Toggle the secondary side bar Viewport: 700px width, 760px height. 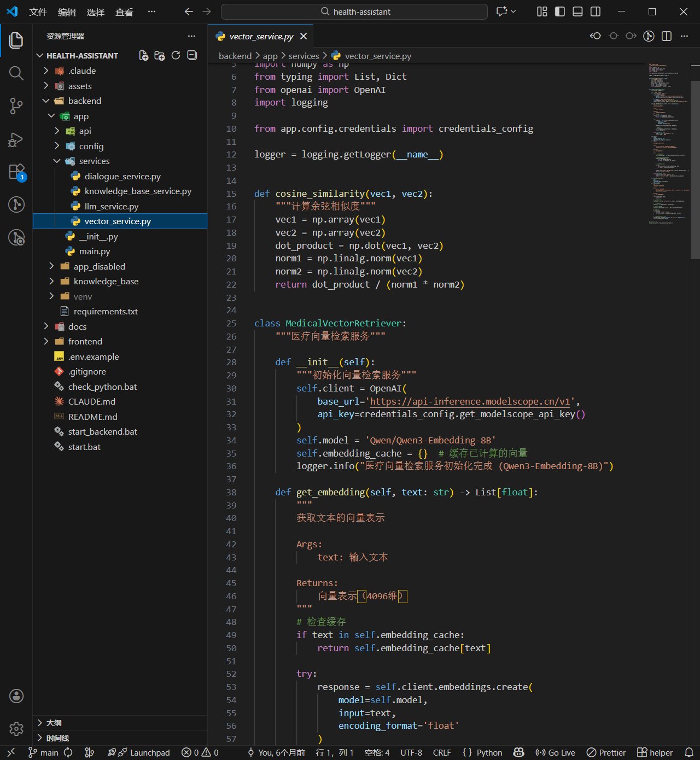596,11
